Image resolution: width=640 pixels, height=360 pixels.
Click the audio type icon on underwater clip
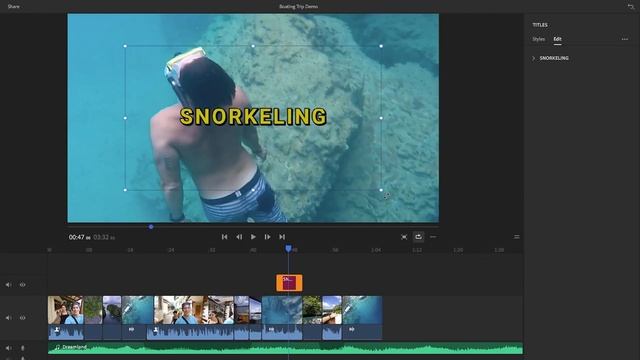pyautogui.click(x=271, y=329)
